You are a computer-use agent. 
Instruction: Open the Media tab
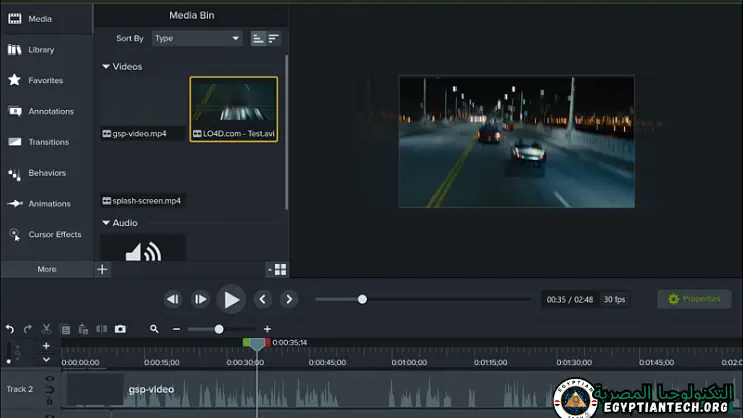click(x=46, y=19)
